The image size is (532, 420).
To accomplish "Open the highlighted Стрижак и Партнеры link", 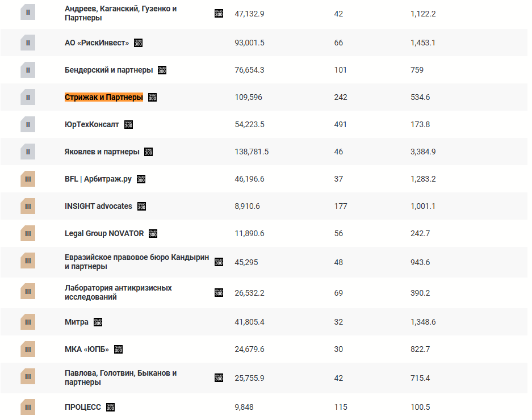I will click(104, 98).
